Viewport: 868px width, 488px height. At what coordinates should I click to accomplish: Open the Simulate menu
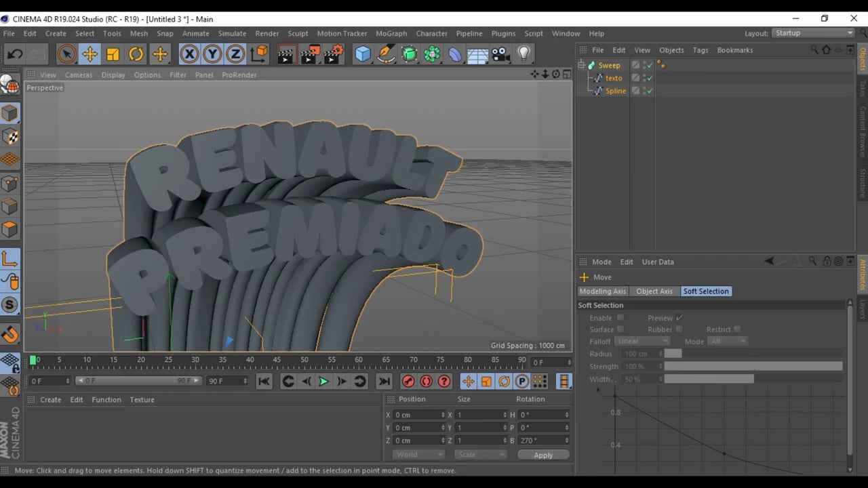(x=232, y=33)
